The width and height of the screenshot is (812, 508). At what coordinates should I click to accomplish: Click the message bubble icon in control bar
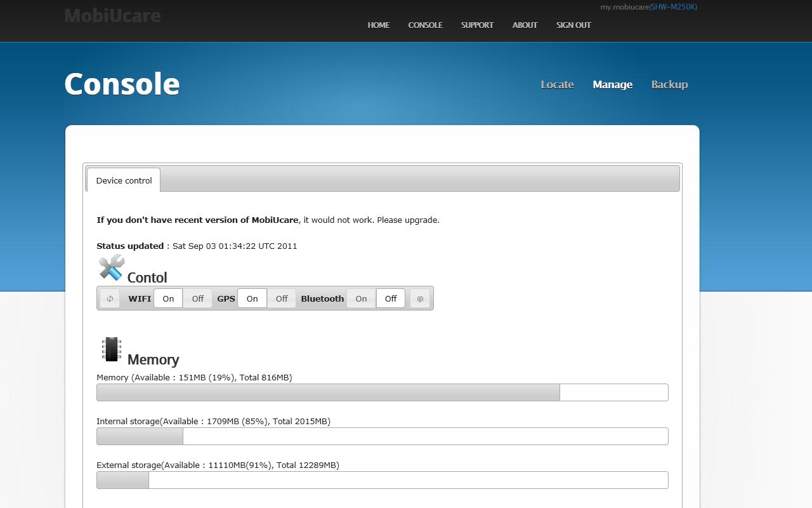420,298
